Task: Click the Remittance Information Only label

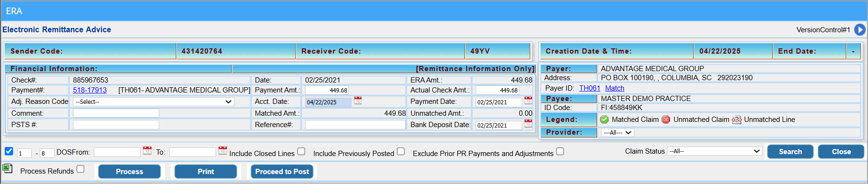Action: (x=475, y=69)
